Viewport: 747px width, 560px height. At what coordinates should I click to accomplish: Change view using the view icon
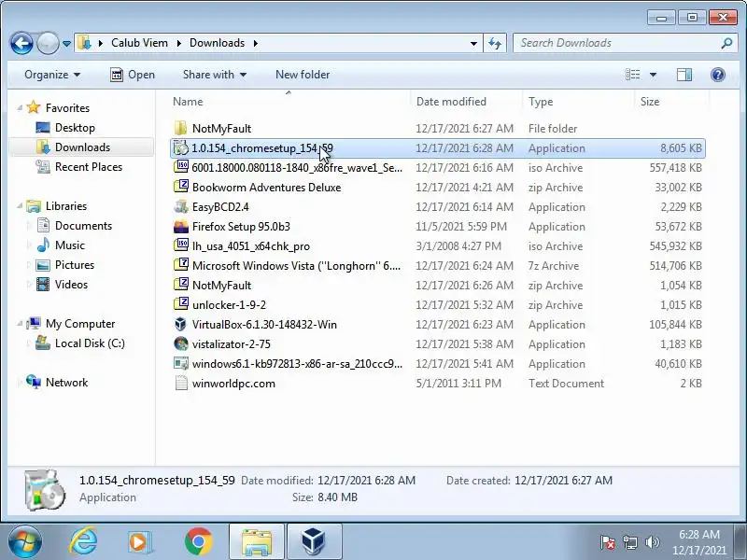click(633, 75)
